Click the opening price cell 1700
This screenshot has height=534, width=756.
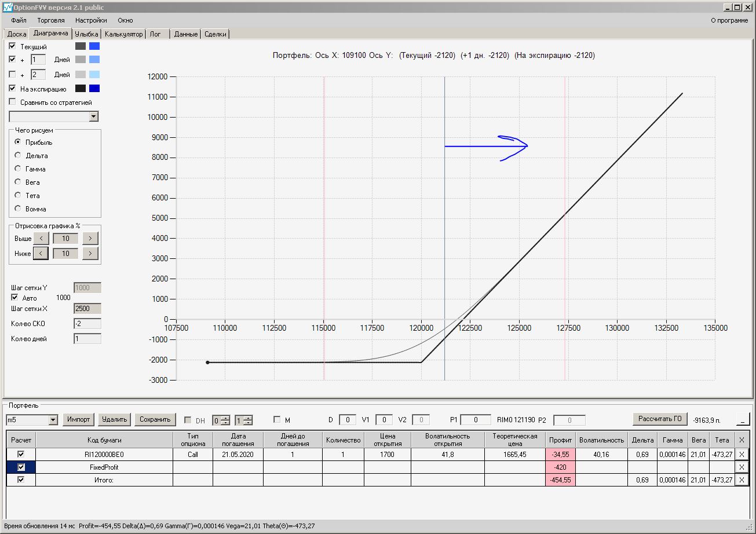[x=388, y=455]
